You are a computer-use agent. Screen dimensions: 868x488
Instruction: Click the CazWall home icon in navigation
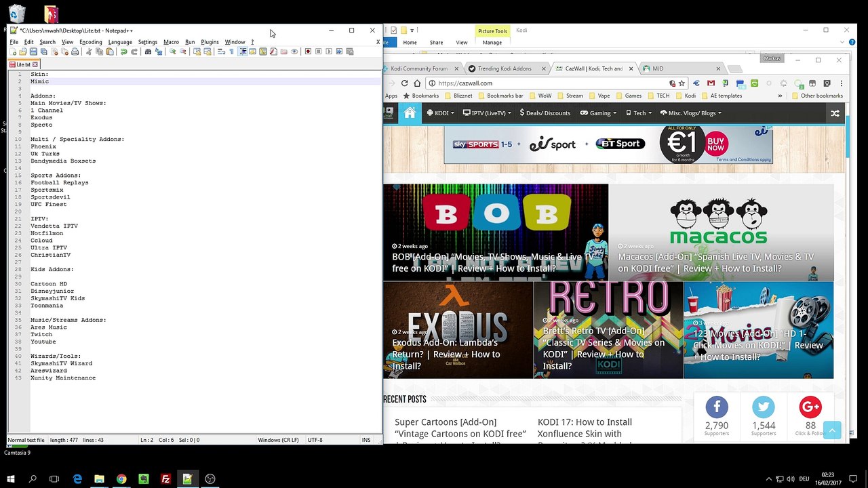pyautogui.click(x=410, y=113)
